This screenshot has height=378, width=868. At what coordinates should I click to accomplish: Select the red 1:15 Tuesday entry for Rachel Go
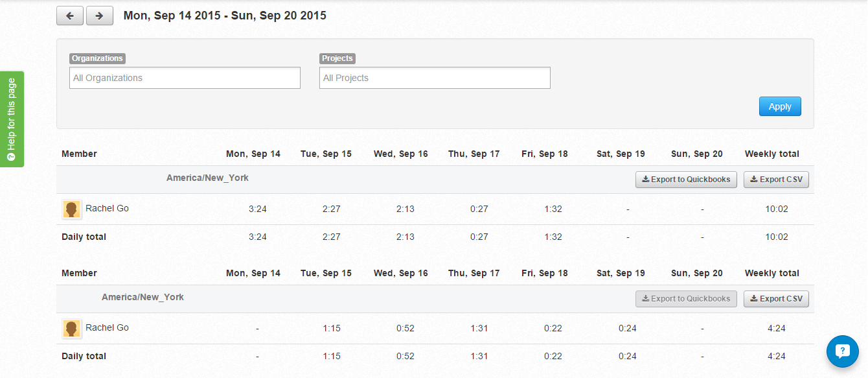332,329
